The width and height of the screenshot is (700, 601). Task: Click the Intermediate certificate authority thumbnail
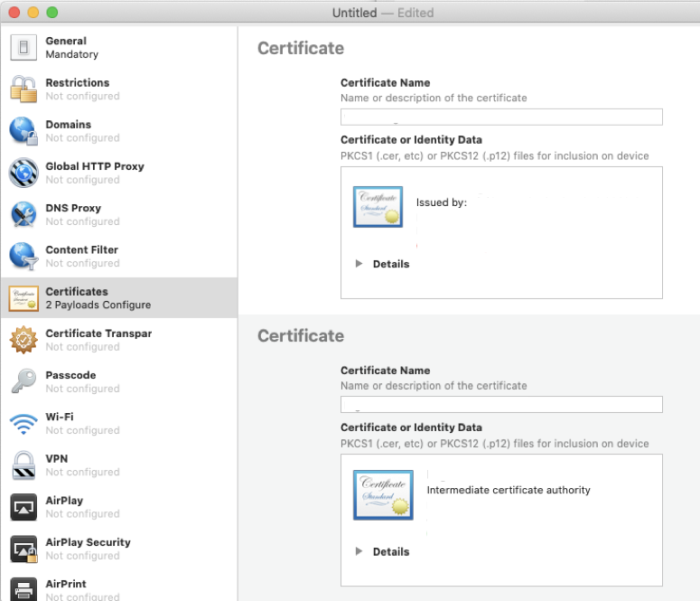pos(383,495)
